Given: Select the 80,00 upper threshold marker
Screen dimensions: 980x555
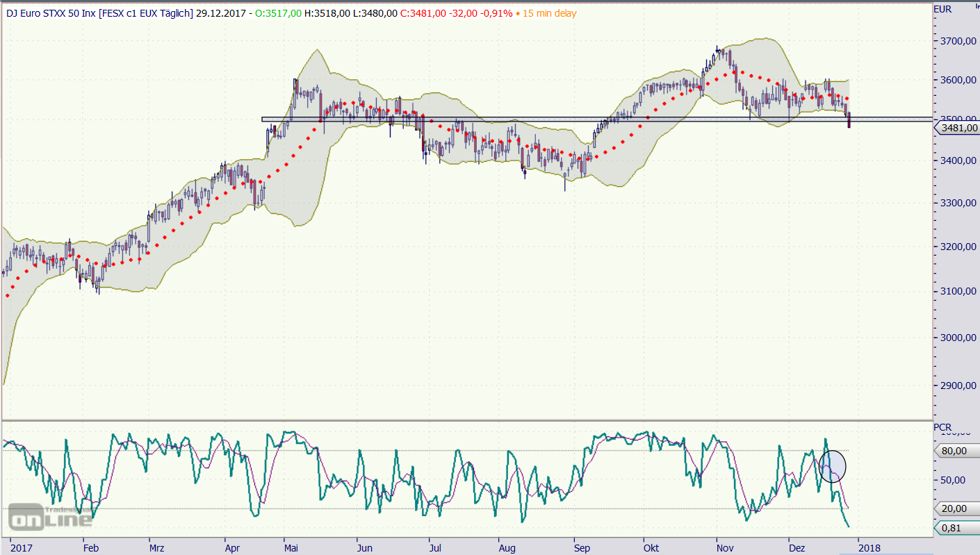Looking at the screenshot, I should coord(953,451).
